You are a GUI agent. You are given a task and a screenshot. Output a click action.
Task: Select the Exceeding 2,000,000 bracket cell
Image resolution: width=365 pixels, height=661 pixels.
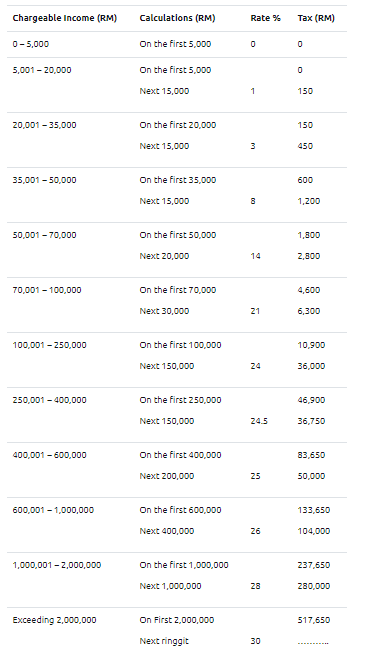click(54, 620)
